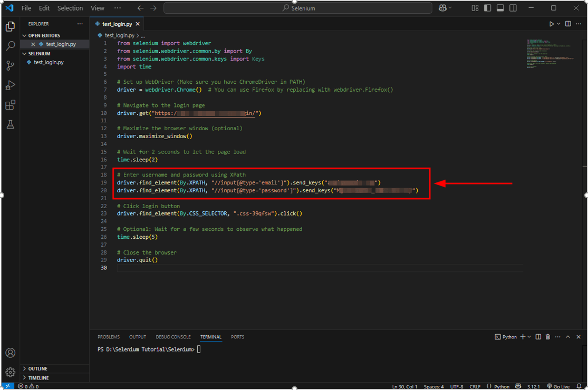Open the Selection menu
This screenshot has height=390, width=588.
(x=70, y=8)
